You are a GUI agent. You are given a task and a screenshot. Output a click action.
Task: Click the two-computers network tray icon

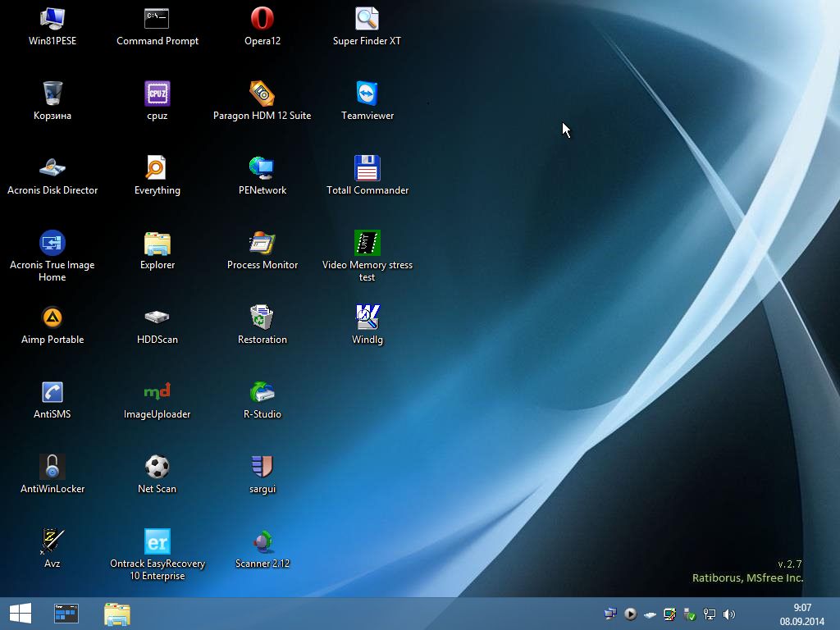point(610,614)
